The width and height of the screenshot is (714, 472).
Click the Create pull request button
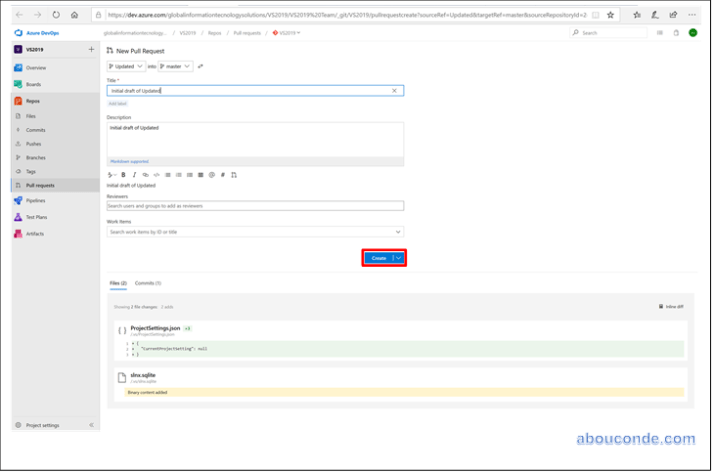tap(378, 258)
